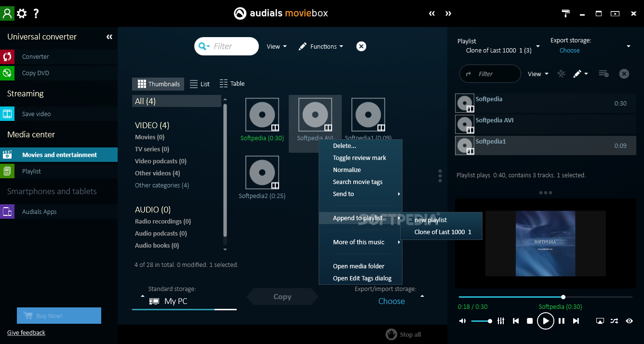Click the My PC storage icon

(x=154, y=301)
